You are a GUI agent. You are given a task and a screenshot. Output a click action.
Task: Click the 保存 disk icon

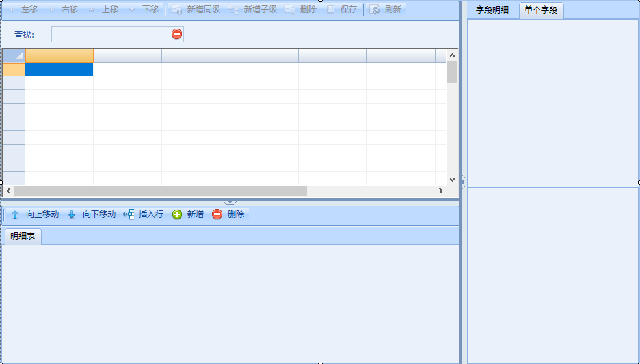coord(331,10)
